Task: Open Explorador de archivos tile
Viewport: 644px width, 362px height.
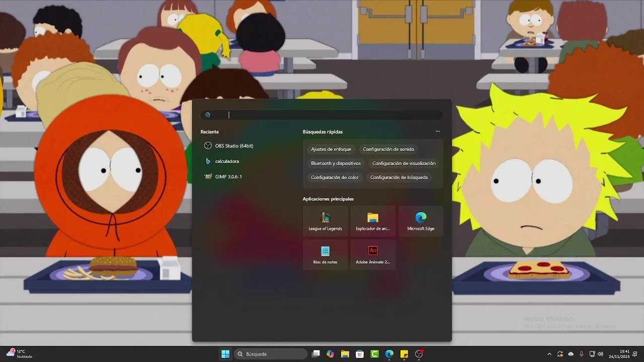Action: click(373, 221)
